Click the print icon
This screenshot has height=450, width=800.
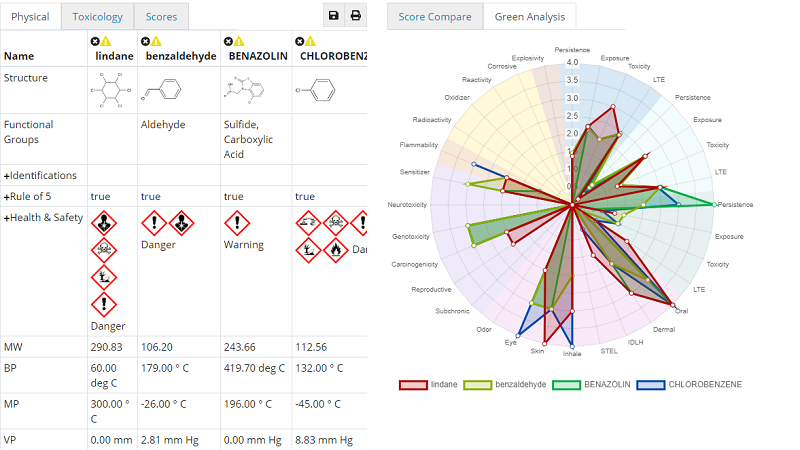point(356,15)
